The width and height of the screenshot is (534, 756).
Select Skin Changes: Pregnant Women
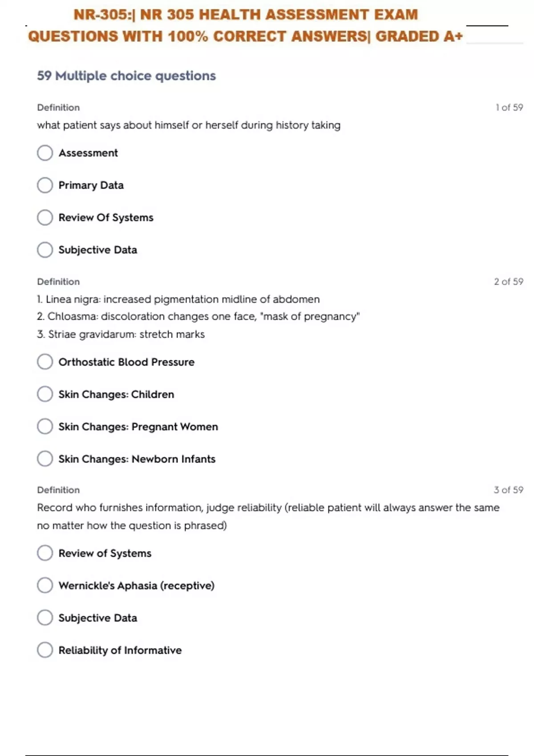pos(45,426)
